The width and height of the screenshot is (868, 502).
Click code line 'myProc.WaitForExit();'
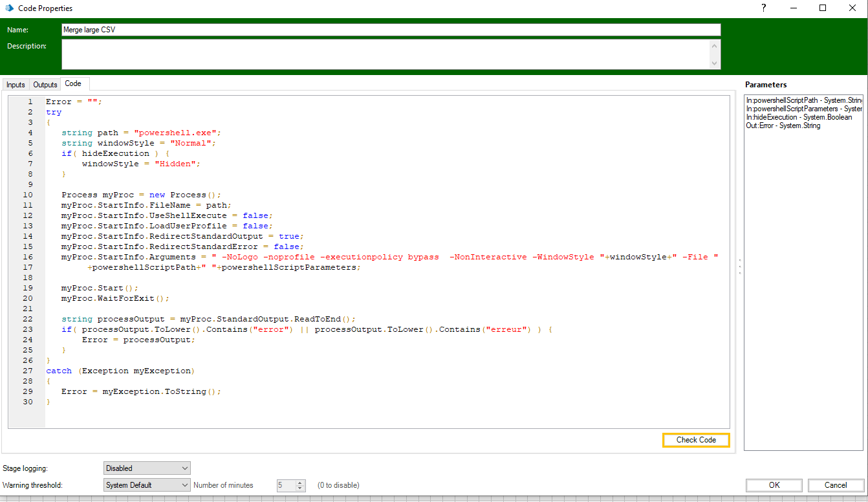coord(116,298)
